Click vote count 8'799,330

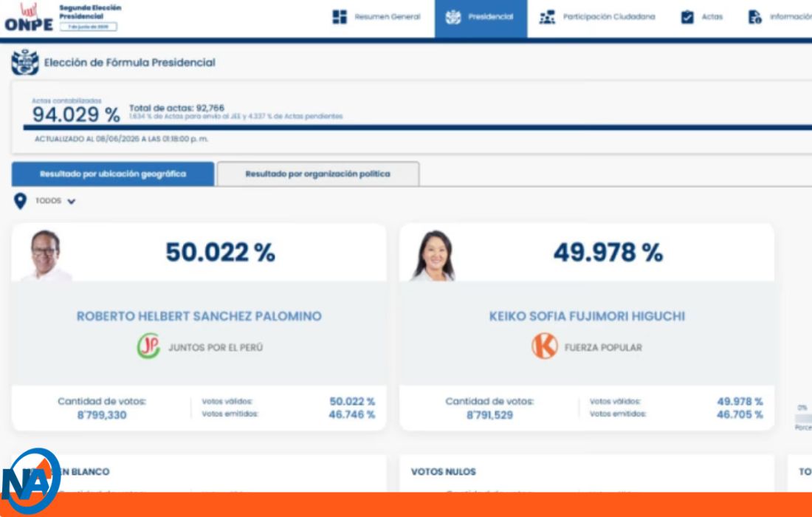pyautogui.click(x=102, y=415)
